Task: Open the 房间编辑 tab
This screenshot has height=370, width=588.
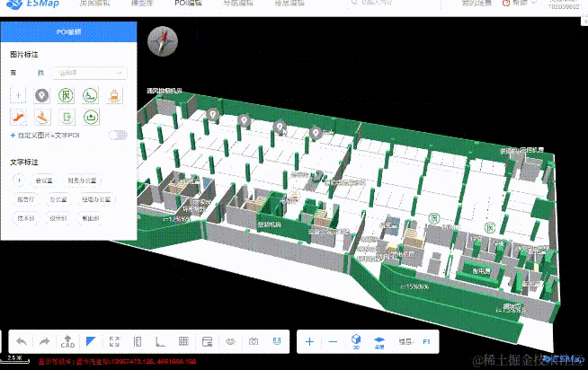Action: tap(95, 4)
